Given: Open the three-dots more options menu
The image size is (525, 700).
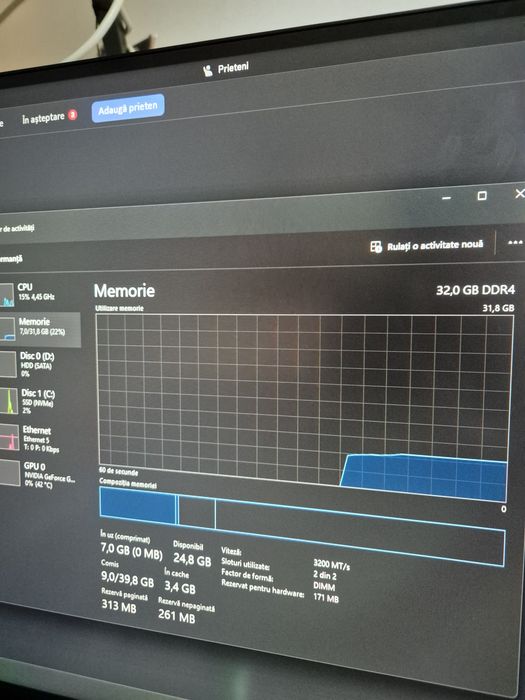Looking at the screenshot, I should (x=515, y=243).
